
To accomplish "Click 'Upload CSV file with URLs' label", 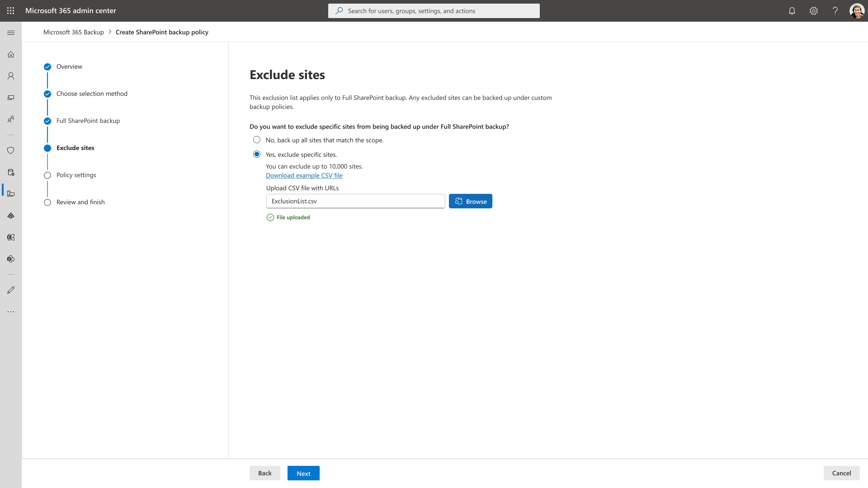I will (x=302, y=188).
